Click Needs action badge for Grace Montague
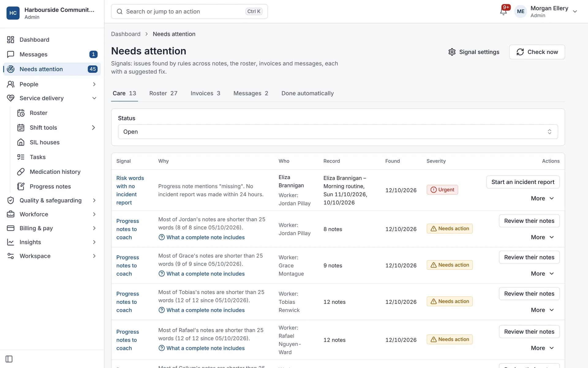Screen dimensions: 588x368 point(450,265)
